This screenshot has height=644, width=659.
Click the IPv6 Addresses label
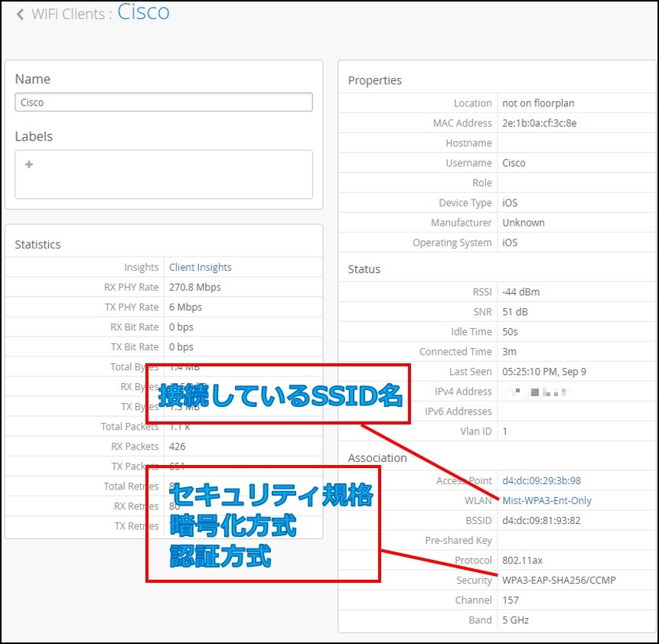point(458,411)
